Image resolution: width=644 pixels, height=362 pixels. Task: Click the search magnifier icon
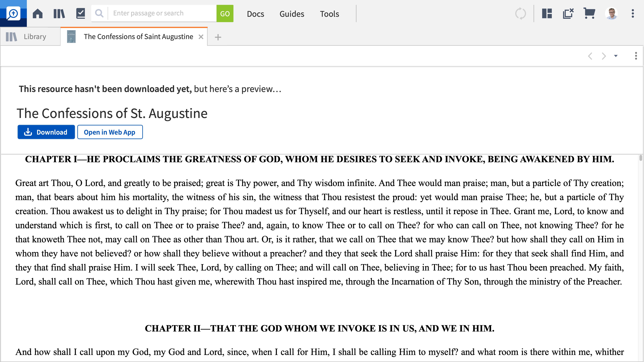coord(99,13)
